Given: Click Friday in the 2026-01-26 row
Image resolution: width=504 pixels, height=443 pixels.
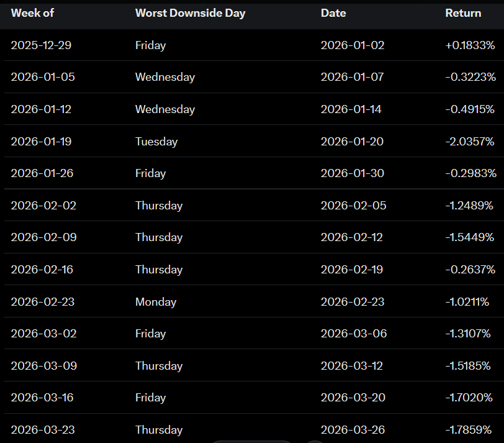Looking at the screenshot, I should 151,173.
